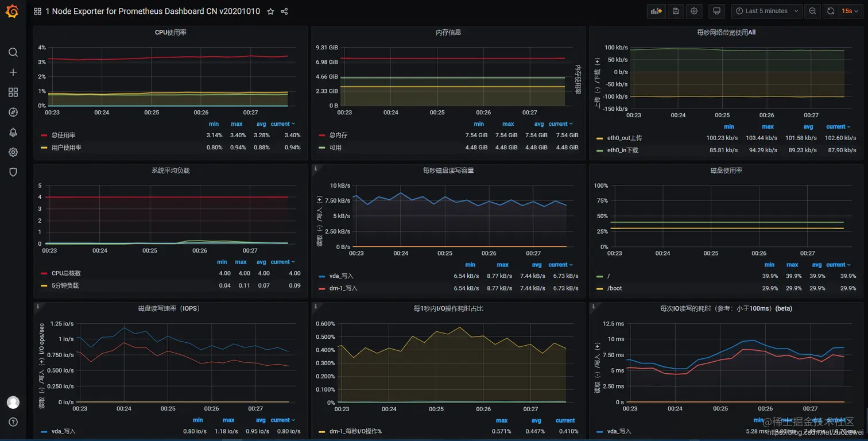
Task: Open the Dashboards grid icon in sidebar
Action: click(13, 92)
